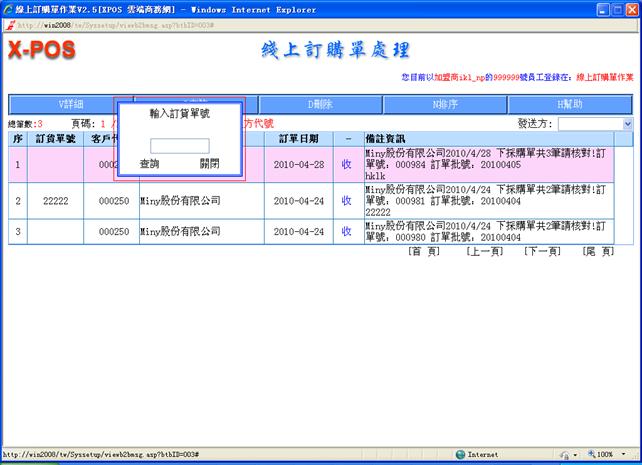
Task: Click 收 link in first order row
Action: (346, 164)
